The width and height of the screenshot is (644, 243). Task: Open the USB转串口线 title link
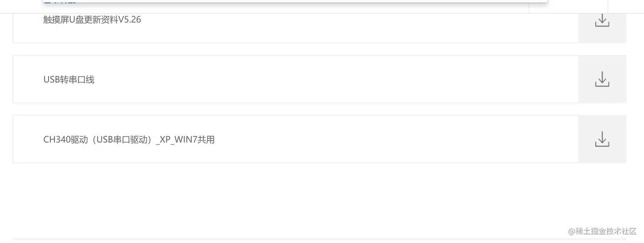pos(69,80)
